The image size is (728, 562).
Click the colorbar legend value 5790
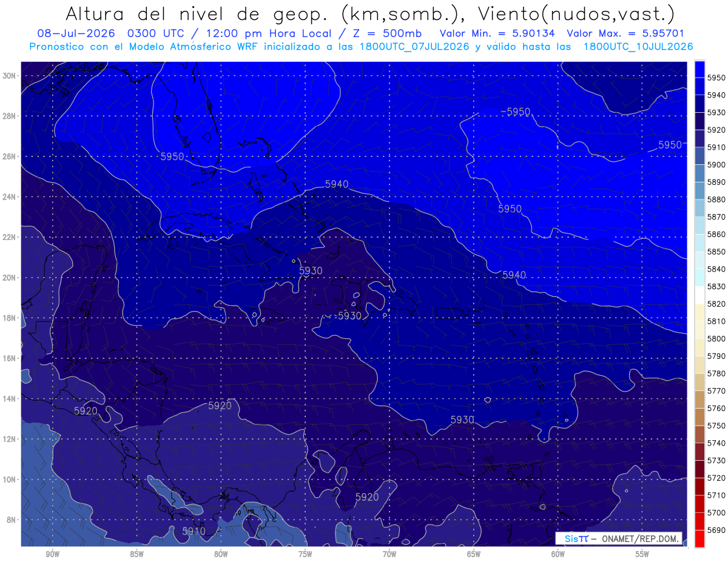click(x=716, y=356)
